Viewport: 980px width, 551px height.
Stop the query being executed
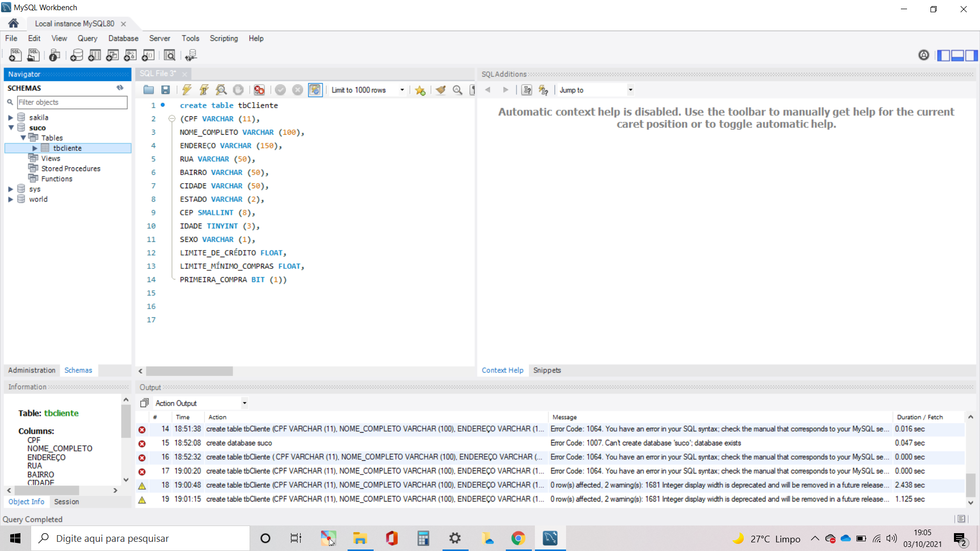(x=238, y=90)
